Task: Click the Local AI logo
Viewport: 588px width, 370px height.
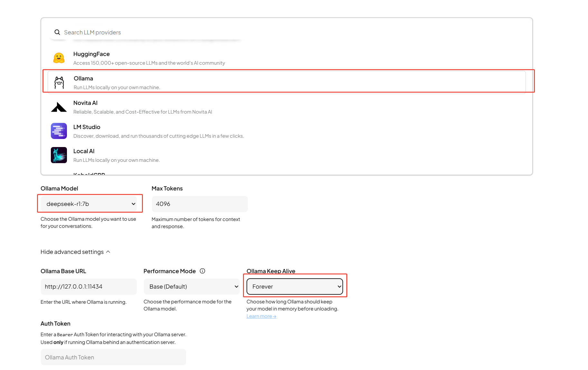Action: coord(59,155)
